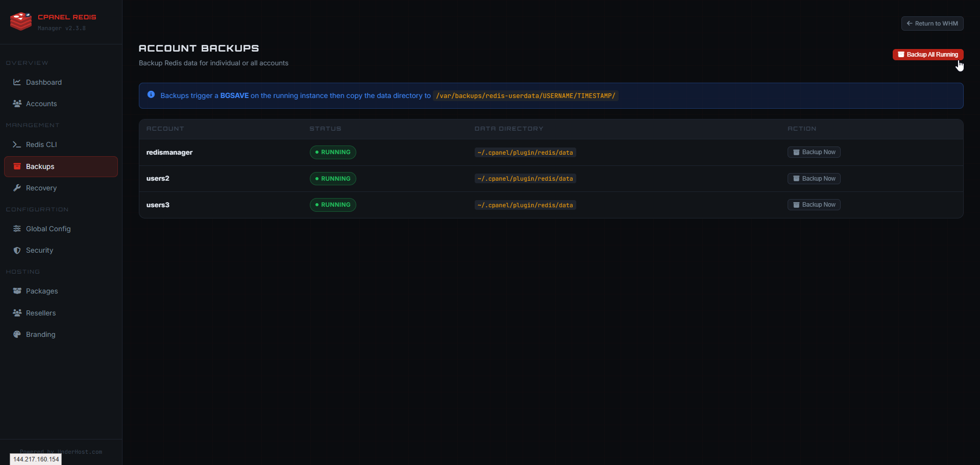Click the Branding palette icon
This screenshot has height=465, width=980.
click(x=16, y=334)
